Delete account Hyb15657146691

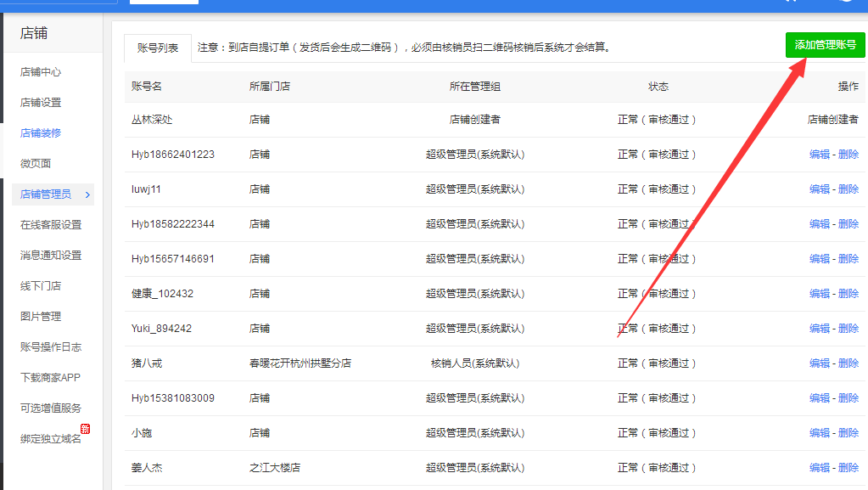point(848,259)
